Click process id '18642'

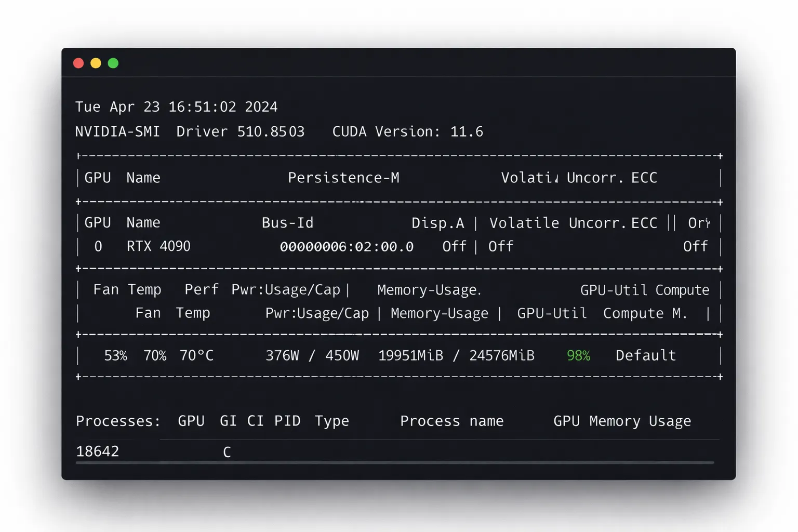point(98,451)
